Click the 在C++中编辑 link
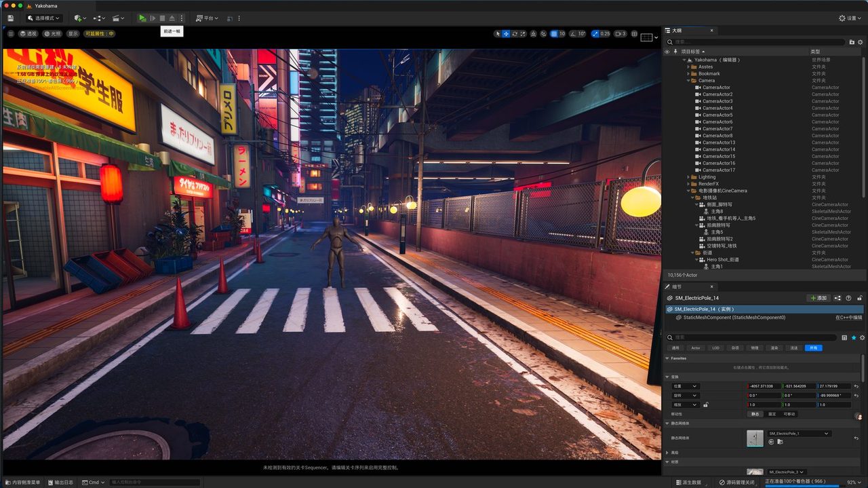 (x=849, y=317)
